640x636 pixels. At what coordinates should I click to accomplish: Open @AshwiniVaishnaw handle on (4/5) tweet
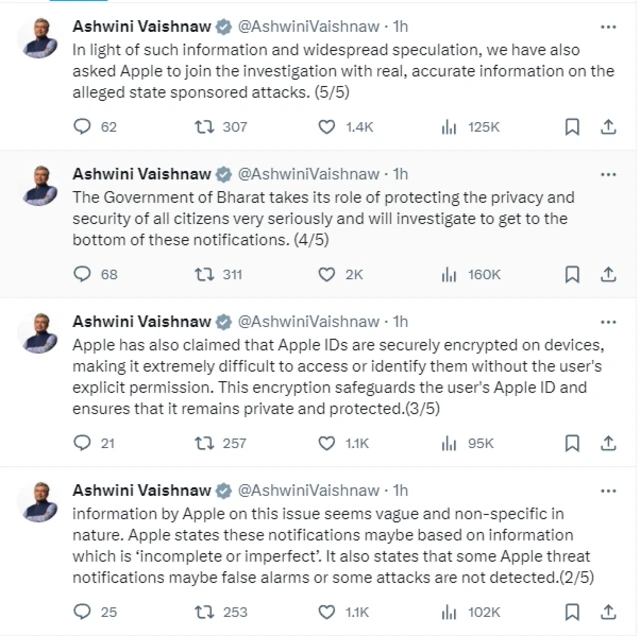click(308, 174)
